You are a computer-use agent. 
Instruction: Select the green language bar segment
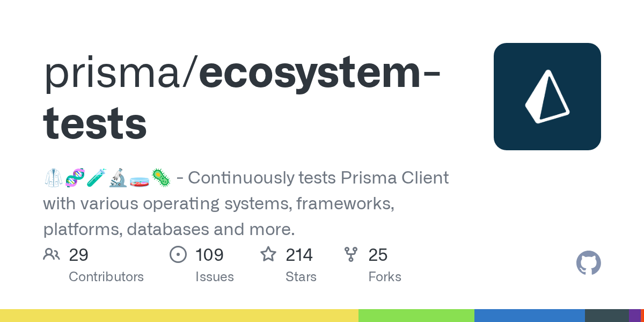point(416,316)
